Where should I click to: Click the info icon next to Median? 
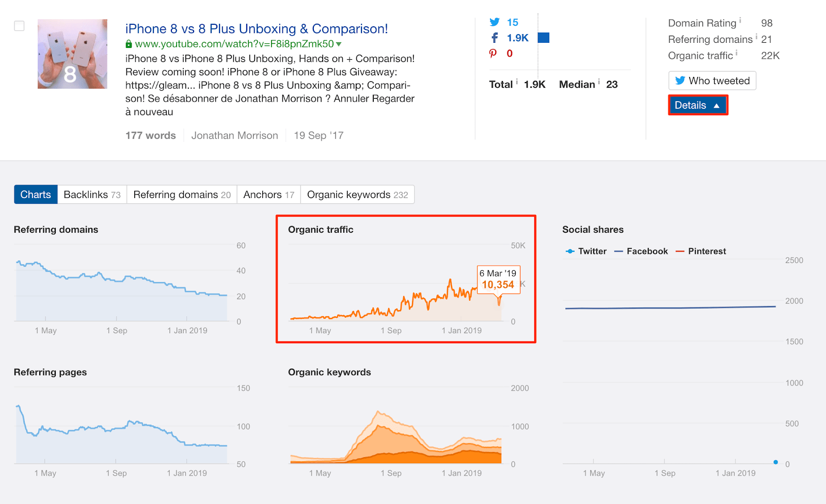pyautogui.click(x=599, y=82)
